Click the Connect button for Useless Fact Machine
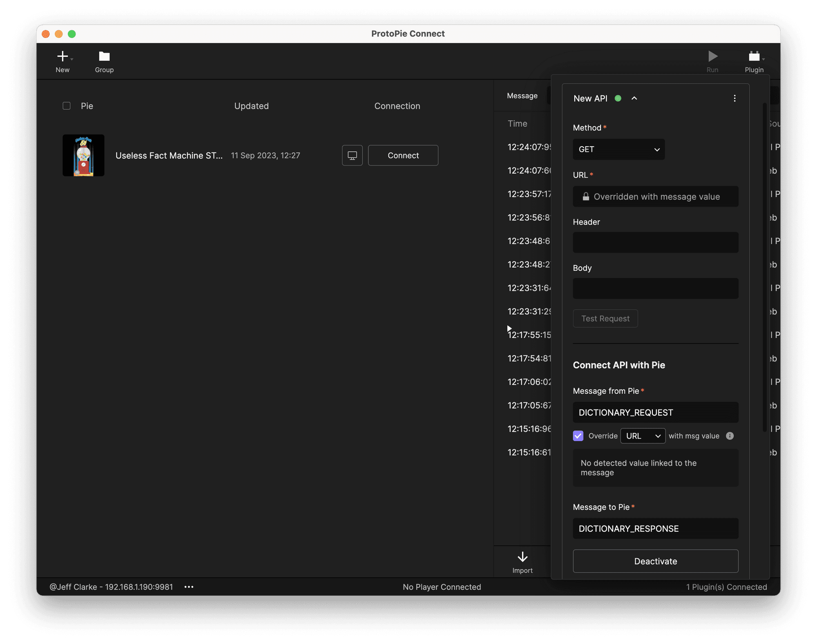Image resolution: width=817 pixels, height=644 pixels. tap(403, 155)
